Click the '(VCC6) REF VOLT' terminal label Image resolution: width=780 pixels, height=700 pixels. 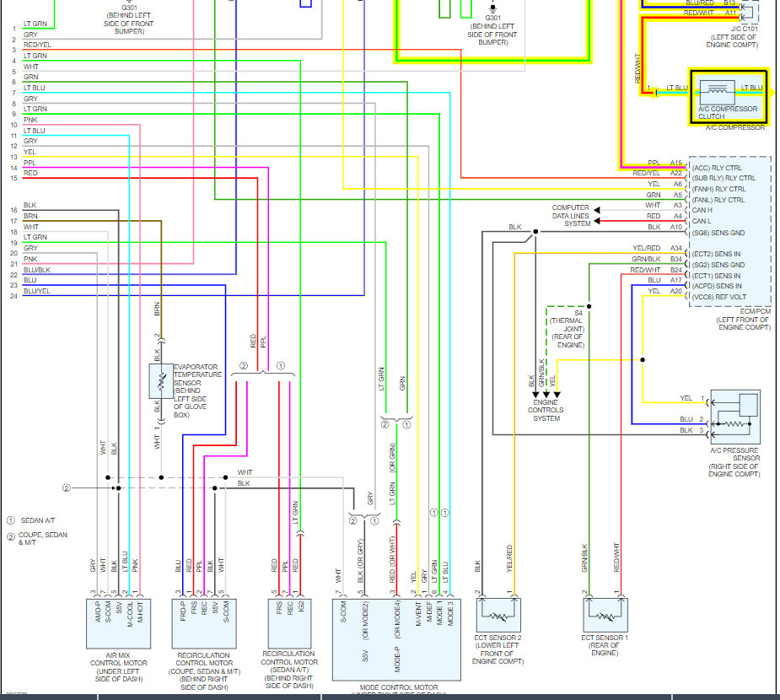718,297
